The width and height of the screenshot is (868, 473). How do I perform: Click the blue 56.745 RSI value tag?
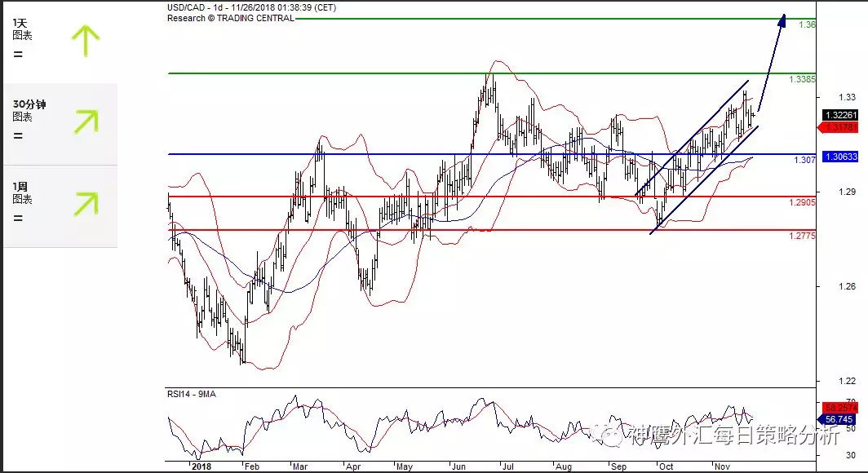click(840, 419)
